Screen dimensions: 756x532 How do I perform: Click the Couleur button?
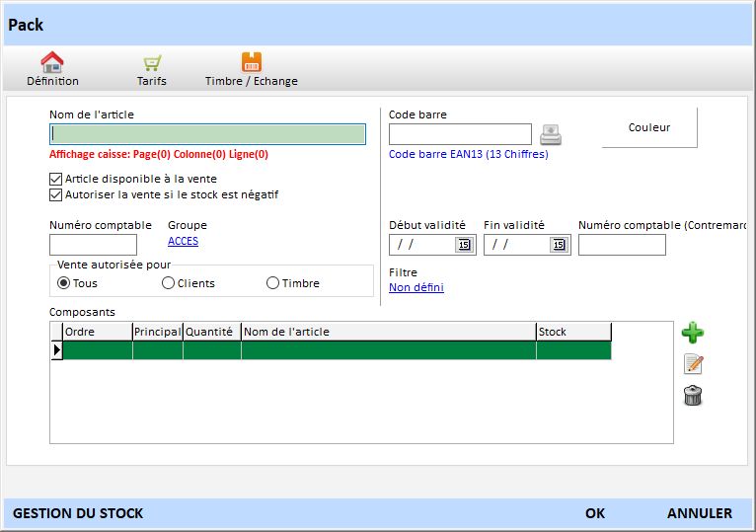[648, 127]
